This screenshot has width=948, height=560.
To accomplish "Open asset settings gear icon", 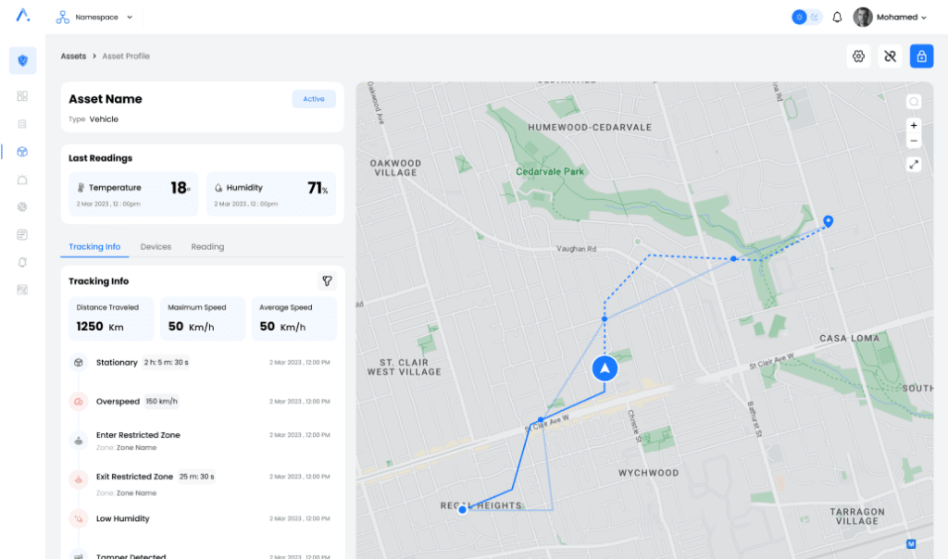I will pyautogui.click(x=858, y=56).
